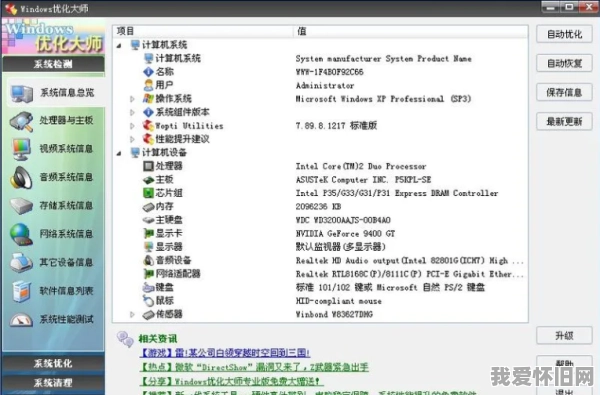The height and width of the screenshot is (395, 600).
Task: Click the 项目 column header
Action: 203,31
